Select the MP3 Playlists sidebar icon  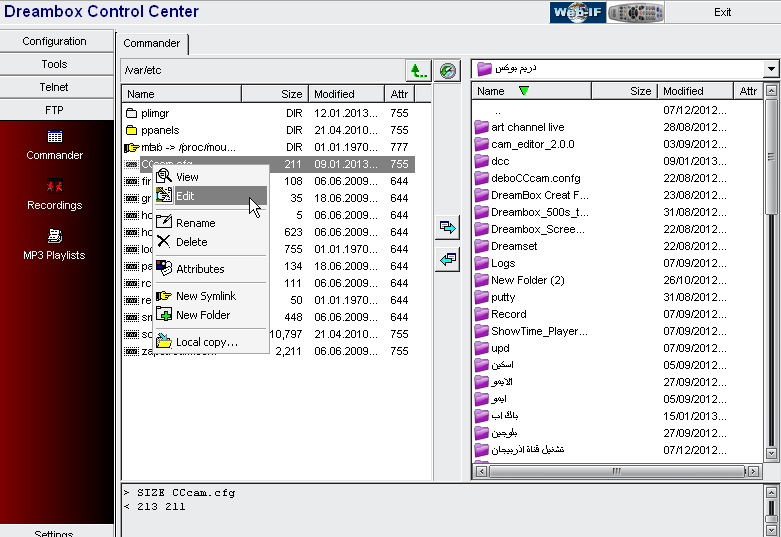click(x=54, y=245)
